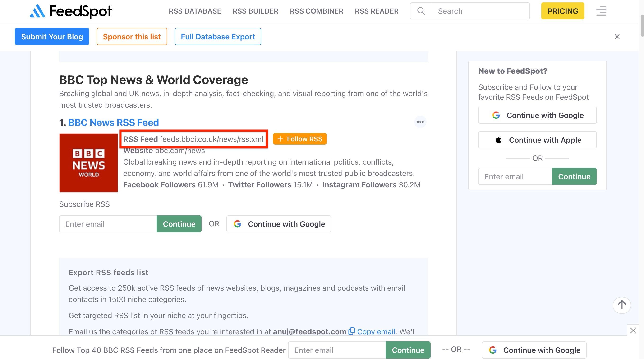Screen dimensions: 644x359
Task: Click the 'Instagram Followers 30.2M' text
Action: 371,185
